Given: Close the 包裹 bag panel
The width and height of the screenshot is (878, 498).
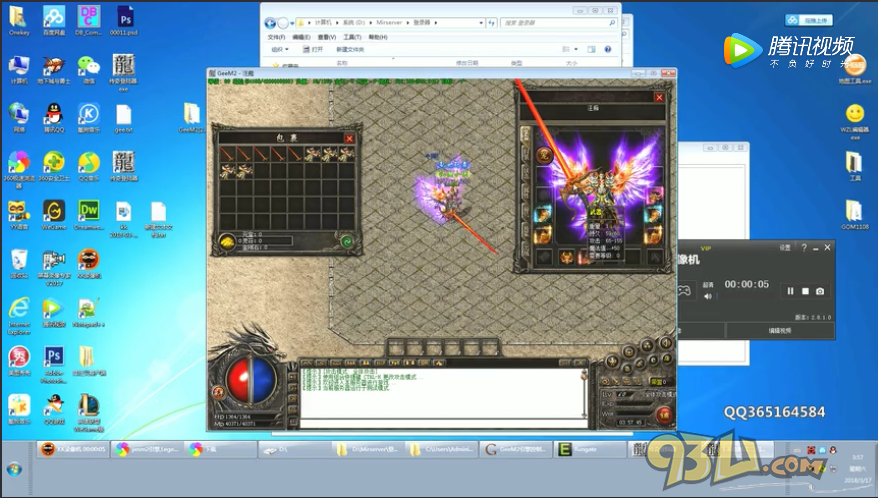Looking at the screenshot, I should click(349, 138).
